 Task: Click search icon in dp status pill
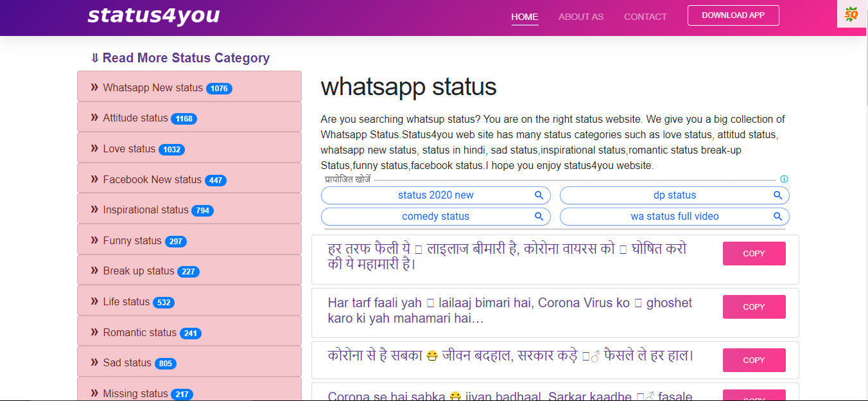coord(778,195)
